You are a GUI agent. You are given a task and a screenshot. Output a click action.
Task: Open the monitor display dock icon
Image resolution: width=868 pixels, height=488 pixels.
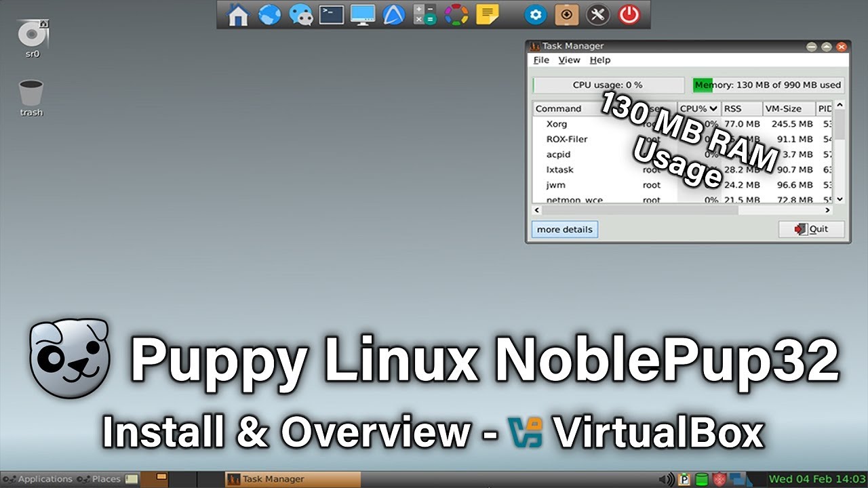pos(363,14)
